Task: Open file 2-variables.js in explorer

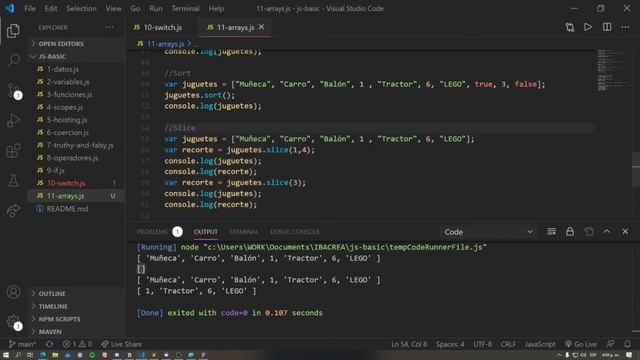Action: pyautogui.click(x=76, y=82)
